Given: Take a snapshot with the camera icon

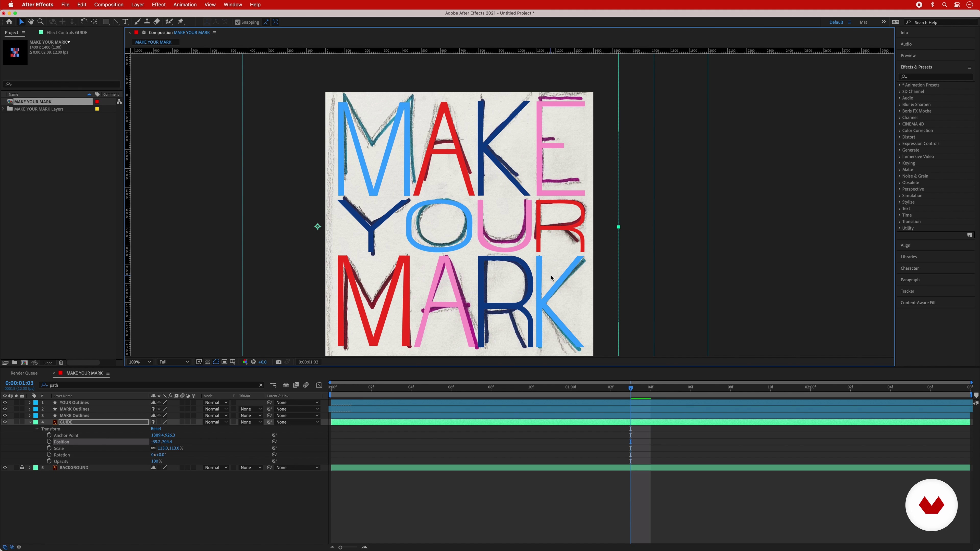Looking at the screenshot, I should (279, 362).
